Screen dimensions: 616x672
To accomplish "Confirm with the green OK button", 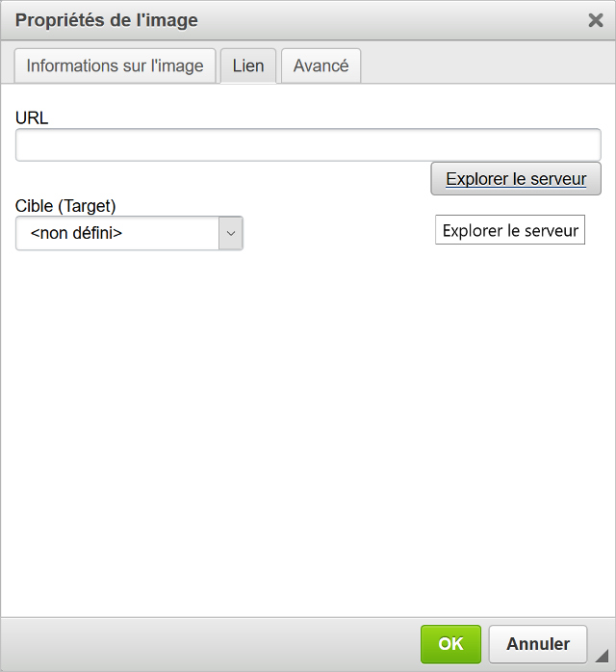I will (450, 644).
